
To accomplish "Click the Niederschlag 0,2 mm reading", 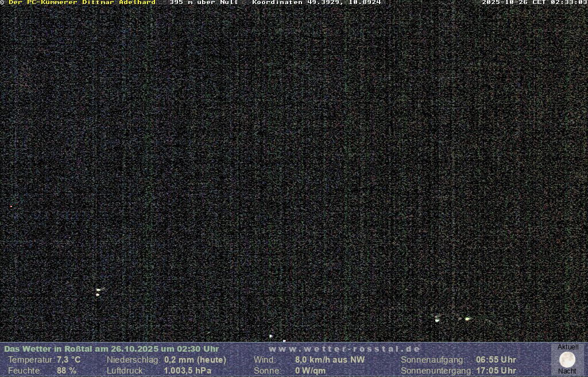I will (x=195, y=360).
